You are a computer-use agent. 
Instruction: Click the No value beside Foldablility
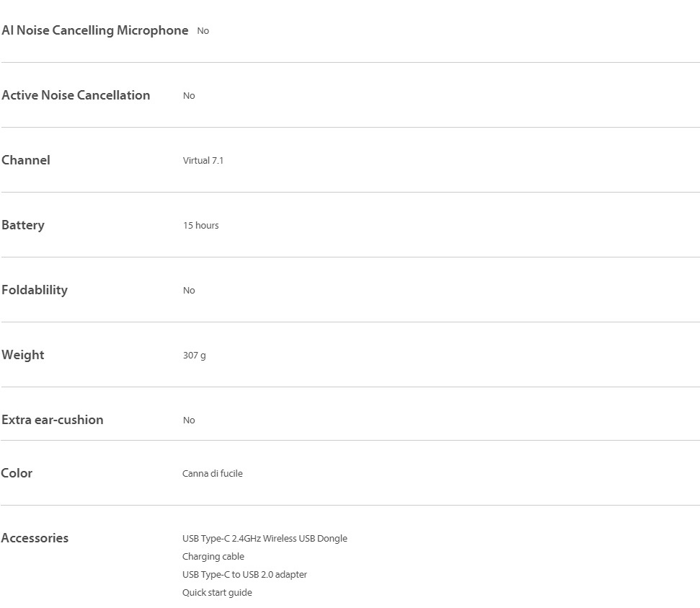(189, 291)
